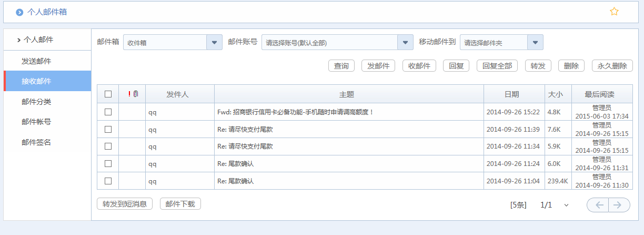Click the date 2014-09-26 15:22
644x235 pixels.
tap(514, 112)
